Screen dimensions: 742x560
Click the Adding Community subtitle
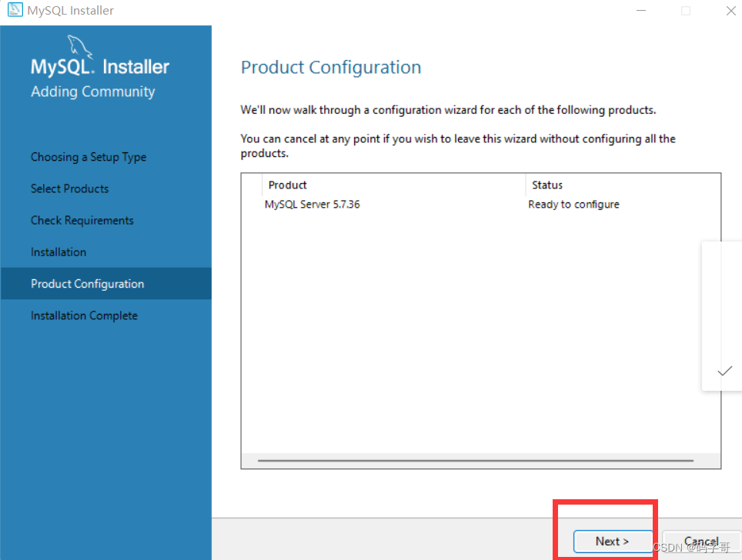(92, 92)
